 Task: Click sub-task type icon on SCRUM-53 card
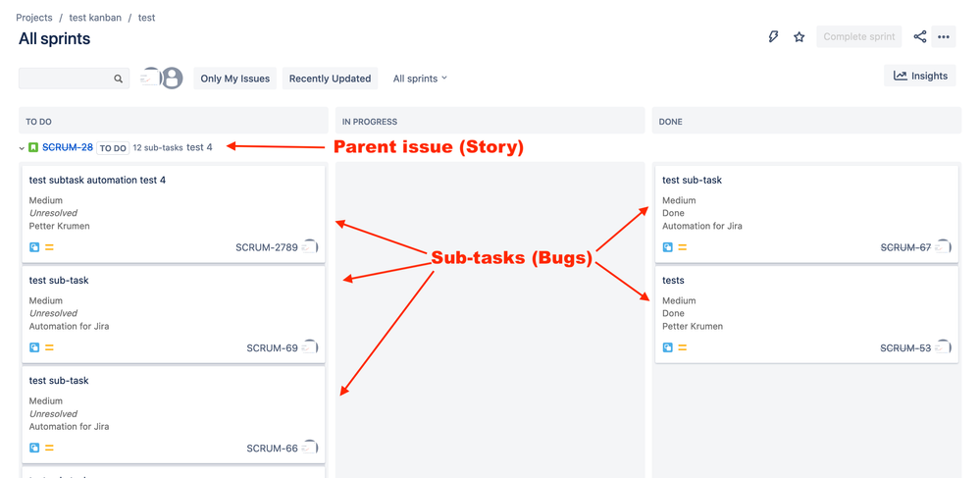(x=667, y=347)
